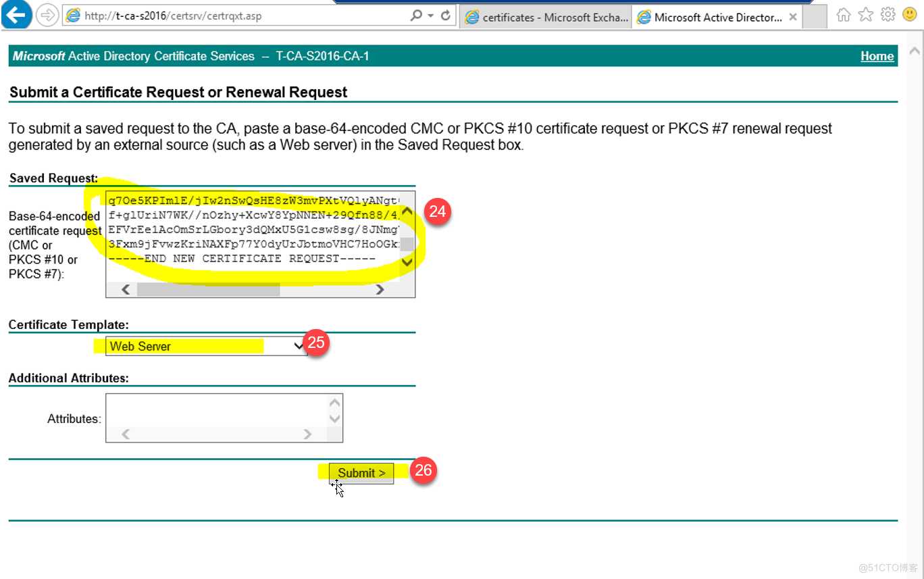Click the up arrow in the Saved Request box
Image resolution: width=924 pixels, height=579 pixels.
407,211
